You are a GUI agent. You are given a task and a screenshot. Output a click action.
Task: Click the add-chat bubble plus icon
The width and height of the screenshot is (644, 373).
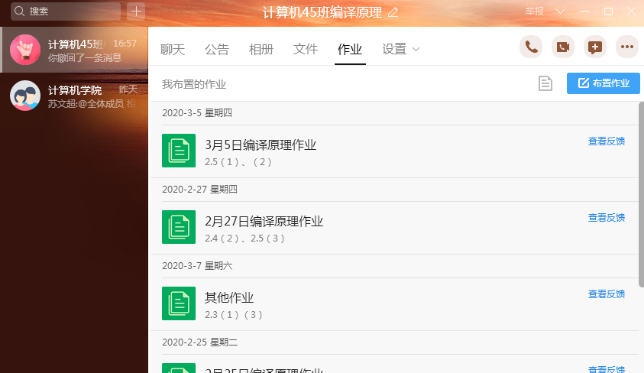(x=595, y=47)
